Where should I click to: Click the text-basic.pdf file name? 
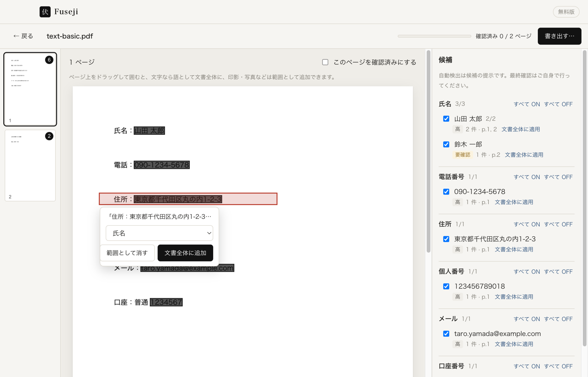(x=70, y=36)
